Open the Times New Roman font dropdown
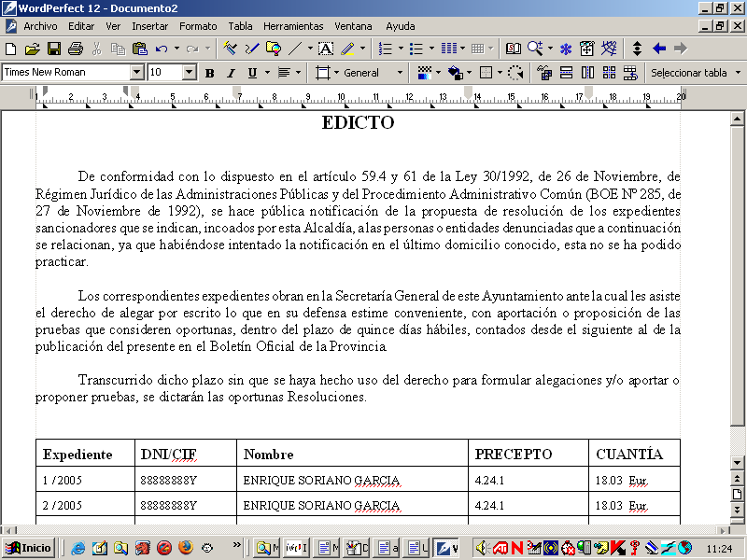747x560 pixels. pyautogui.click(x=136, y=72)
